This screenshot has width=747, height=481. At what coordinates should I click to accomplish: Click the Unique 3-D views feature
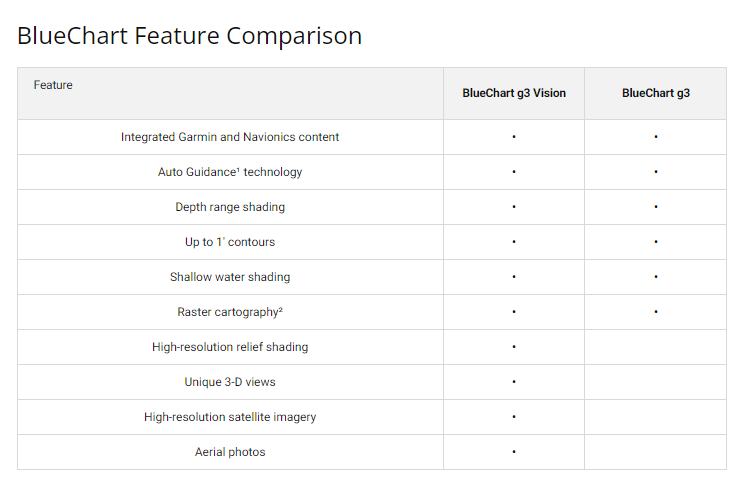pos(230,382)
